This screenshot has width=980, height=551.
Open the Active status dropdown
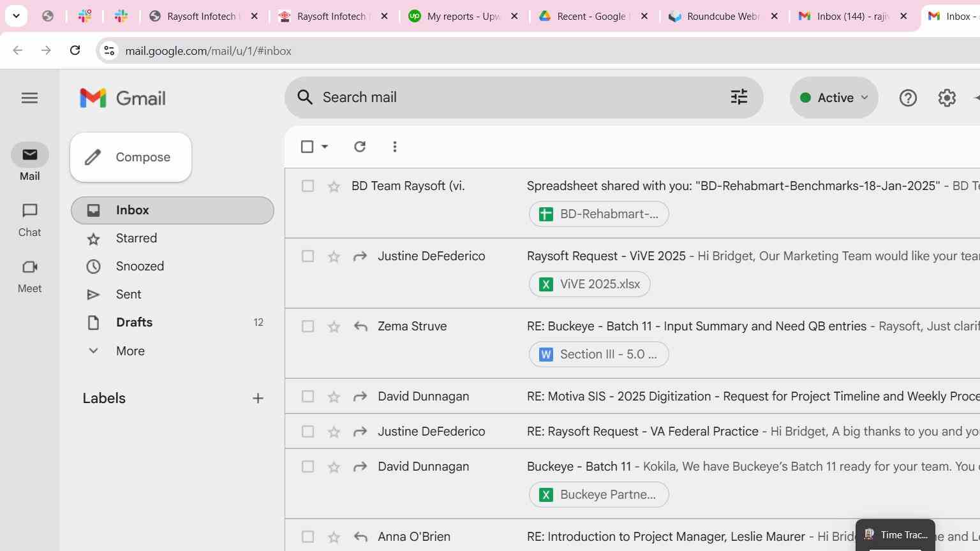click(834, 98)
